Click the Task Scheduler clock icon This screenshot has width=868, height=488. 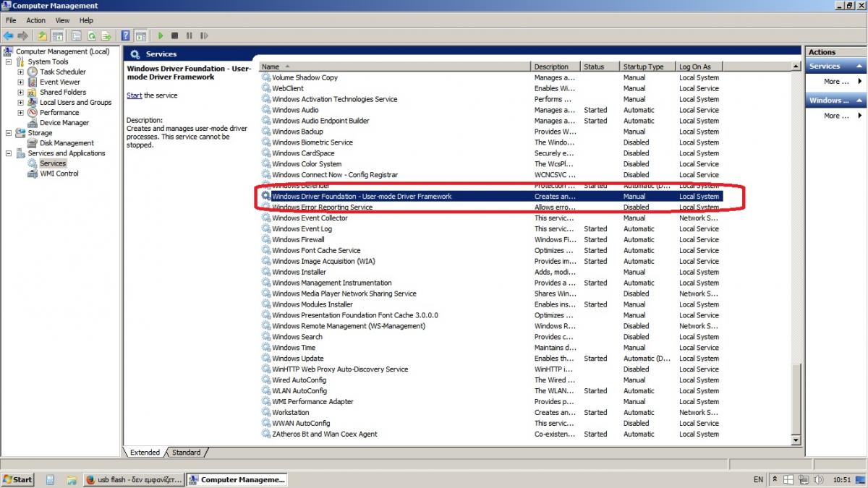click(33, 72)
